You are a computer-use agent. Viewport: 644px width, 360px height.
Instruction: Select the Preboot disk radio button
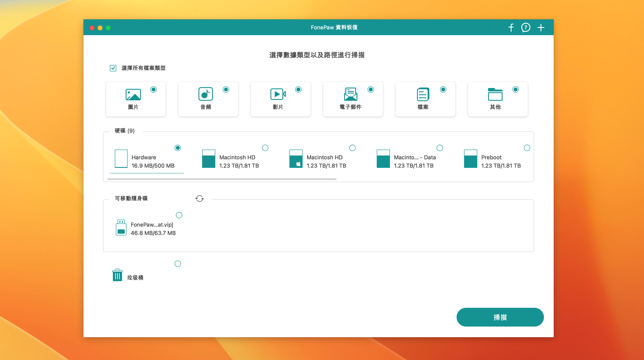527,148
